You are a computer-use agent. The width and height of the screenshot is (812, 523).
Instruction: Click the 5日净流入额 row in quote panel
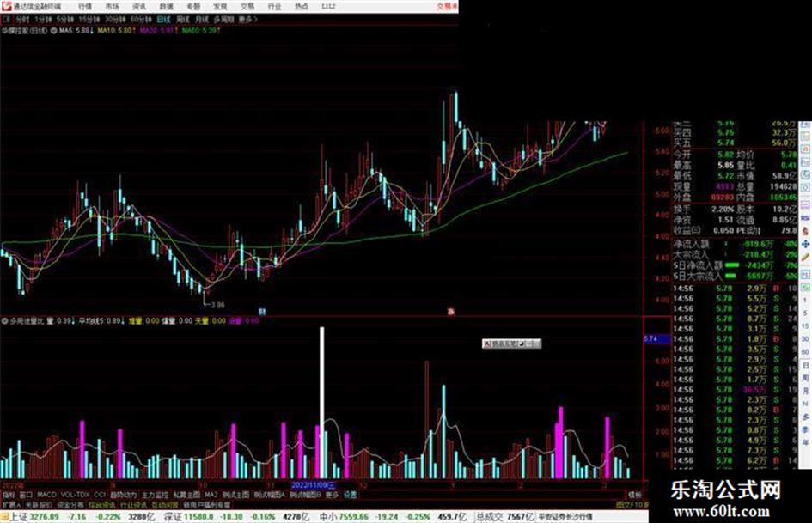tap(735, 265)
